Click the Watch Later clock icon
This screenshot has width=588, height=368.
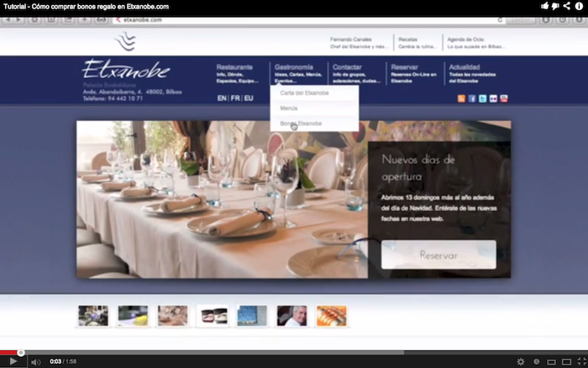pos(537,361)
